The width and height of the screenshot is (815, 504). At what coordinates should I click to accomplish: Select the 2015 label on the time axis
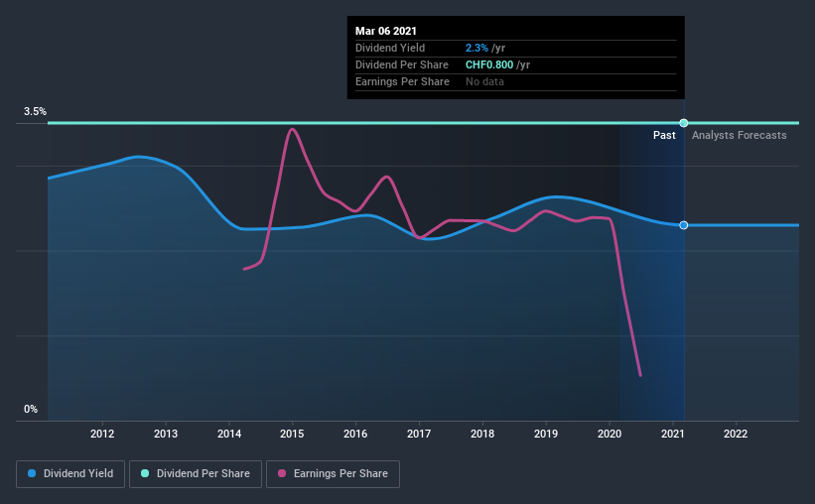[292, 434]
